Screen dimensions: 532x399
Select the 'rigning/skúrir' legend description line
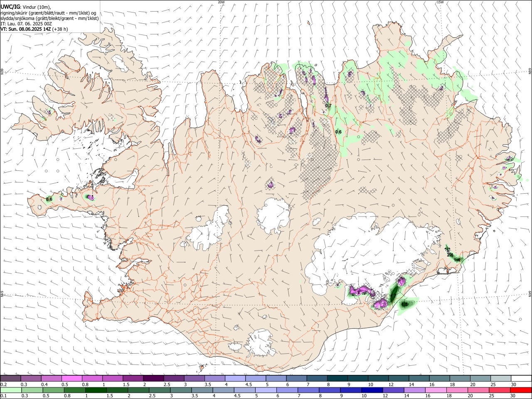48,13
